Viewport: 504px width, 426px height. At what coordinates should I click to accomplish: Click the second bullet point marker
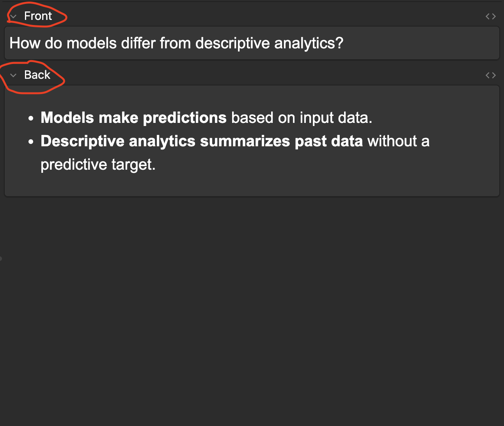click(x=31, y=142)
